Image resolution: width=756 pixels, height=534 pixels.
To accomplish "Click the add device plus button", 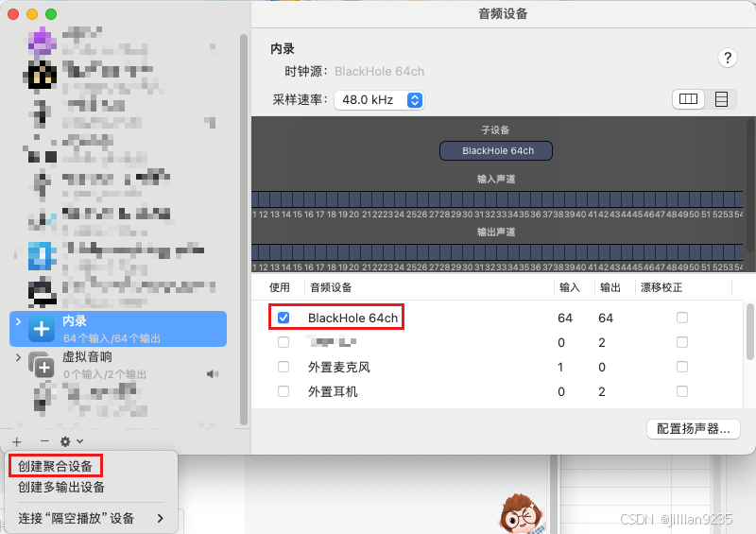I will (17, 441).
